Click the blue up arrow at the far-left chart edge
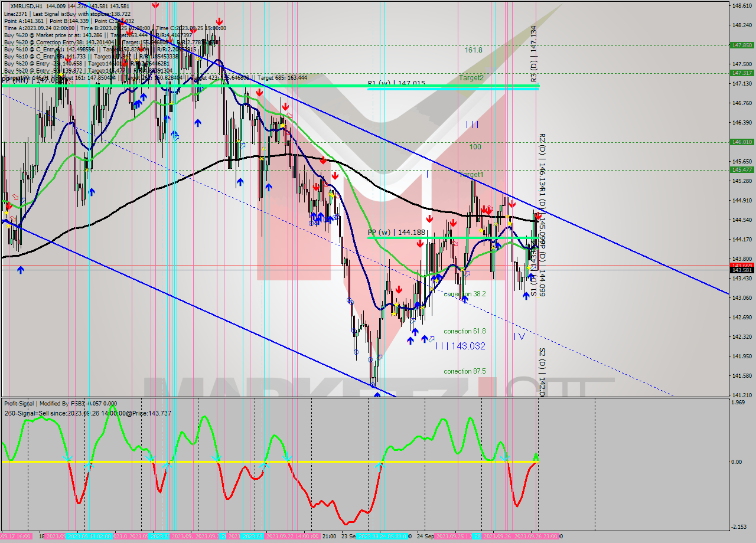 pos(20,269)
